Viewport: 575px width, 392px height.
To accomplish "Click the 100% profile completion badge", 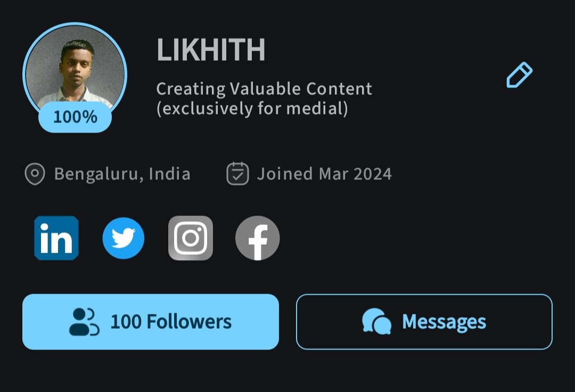I will [75, 117].
